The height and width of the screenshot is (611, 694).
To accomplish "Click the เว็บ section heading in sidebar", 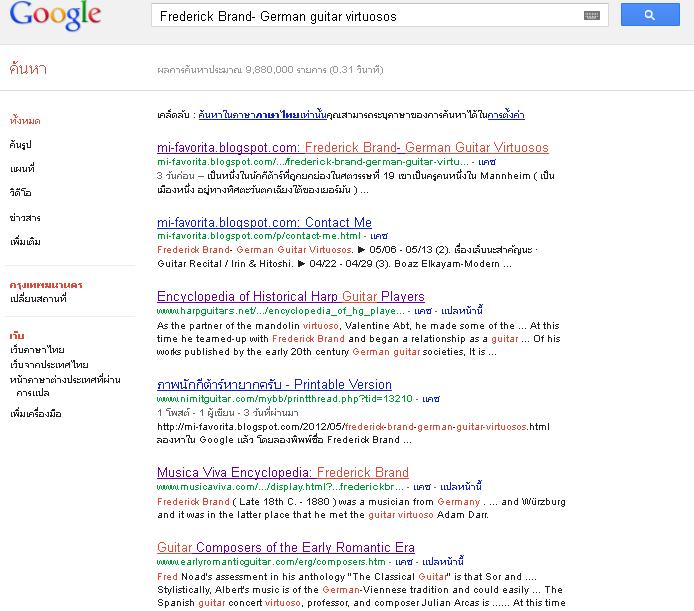I will [17, 336].
